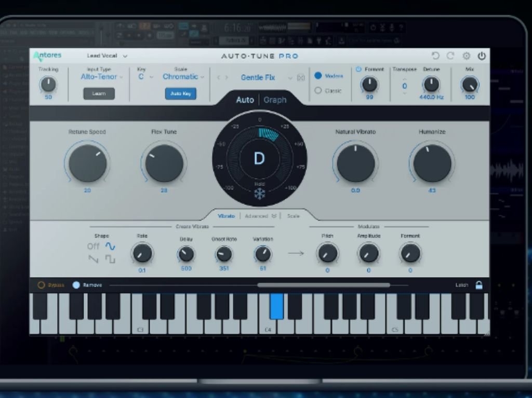This screenshot has height=398, width=532.
Task: Click the Detune knob
Action: coord(431,85)
